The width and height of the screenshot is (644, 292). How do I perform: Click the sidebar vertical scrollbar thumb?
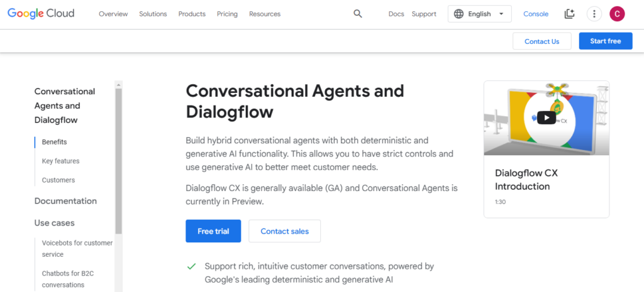point(119,161)
